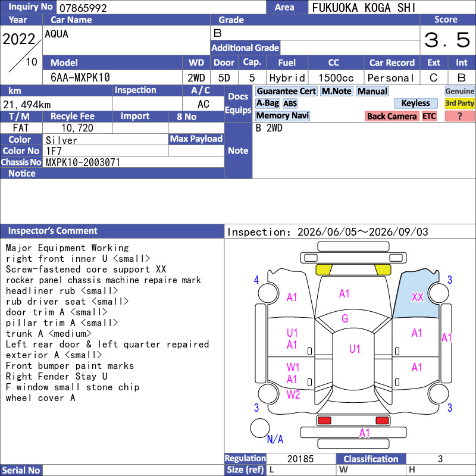Screen dimensions: 476x476
Task: Click the XX mark on right fender
Action: 418,297
